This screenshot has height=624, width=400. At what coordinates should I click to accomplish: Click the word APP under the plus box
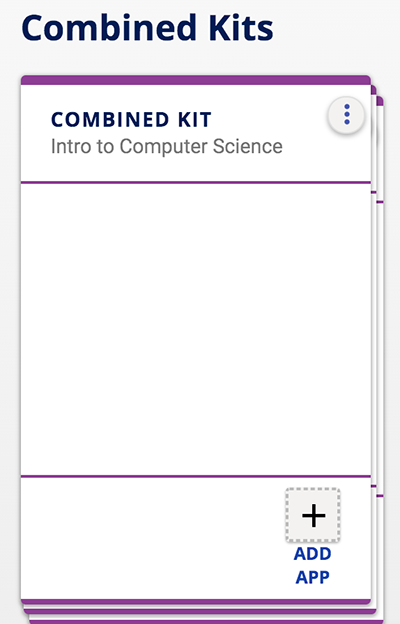coord(312,577)
